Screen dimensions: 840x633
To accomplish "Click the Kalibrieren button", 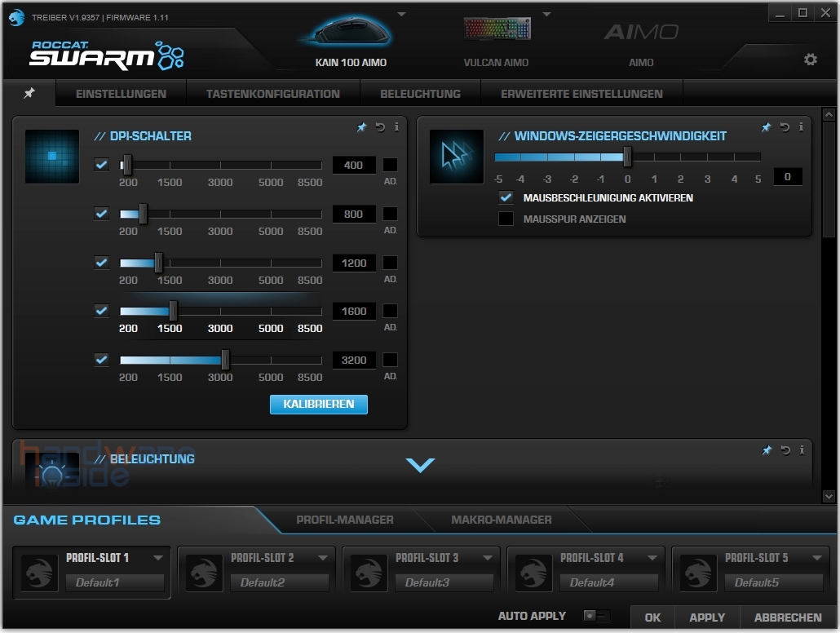I will (319, 405).
